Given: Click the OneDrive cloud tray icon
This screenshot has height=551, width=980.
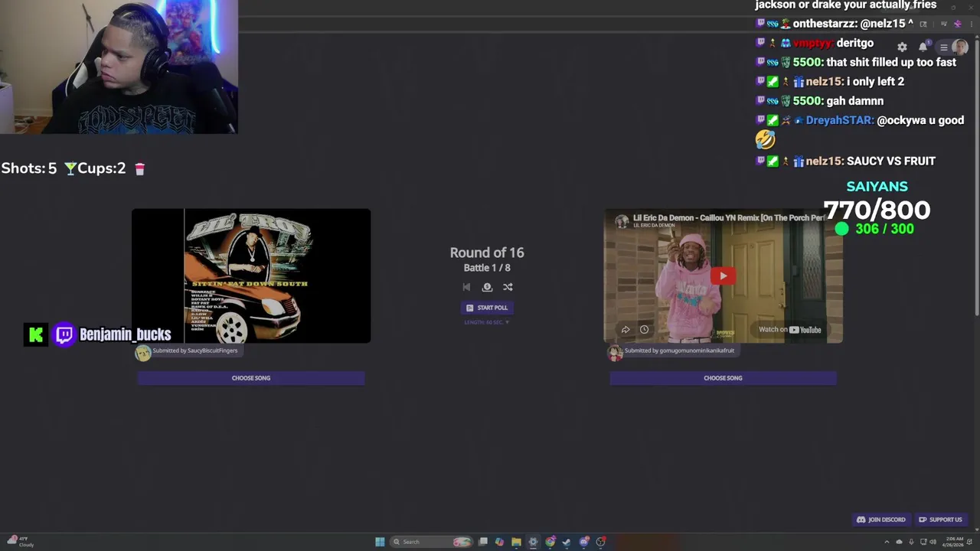Looking at the screenshot, I should [900, 542].
